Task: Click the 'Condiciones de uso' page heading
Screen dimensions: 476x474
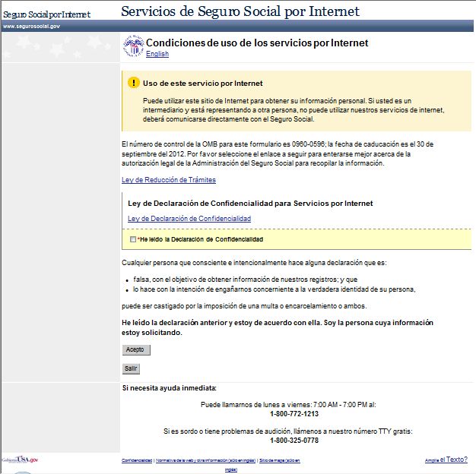Action: click(x=257, y=43)
